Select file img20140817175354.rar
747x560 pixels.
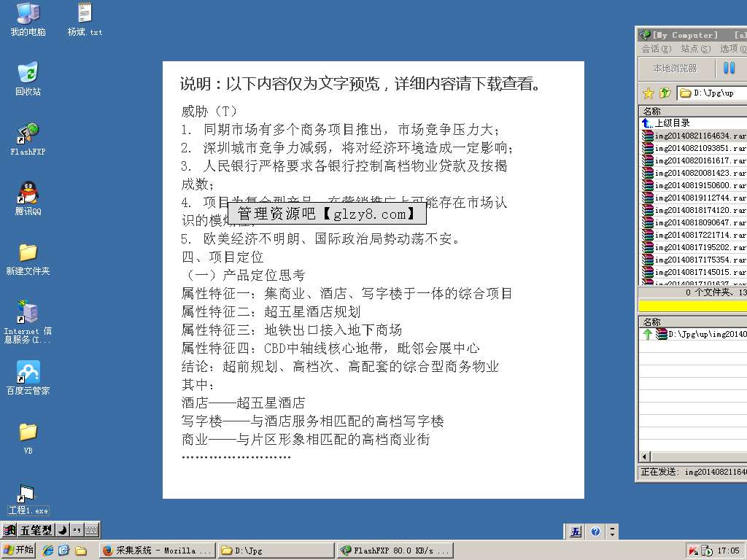point(694,260)
